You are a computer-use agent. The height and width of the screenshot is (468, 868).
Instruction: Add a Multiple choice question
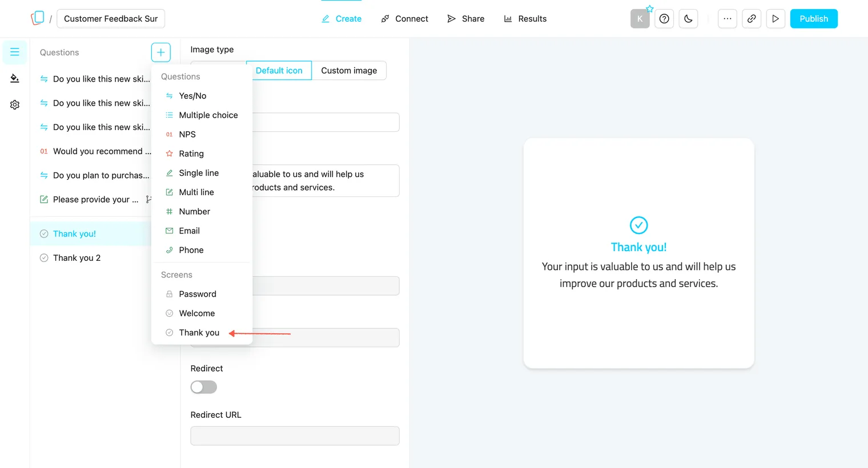click(x=202, y=115)
